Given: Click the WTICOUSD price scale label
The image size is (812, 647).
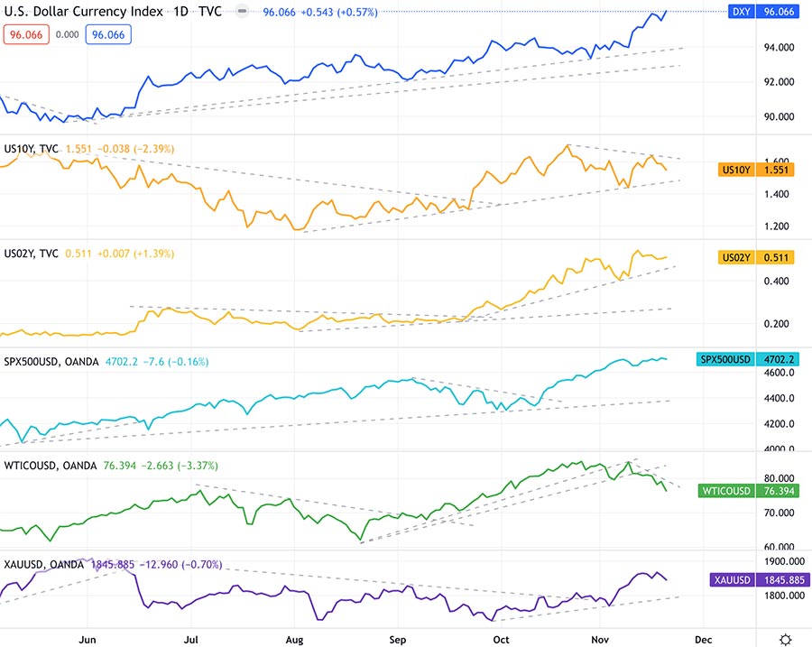Looking at the screenshot, I should tap(725, 491).
